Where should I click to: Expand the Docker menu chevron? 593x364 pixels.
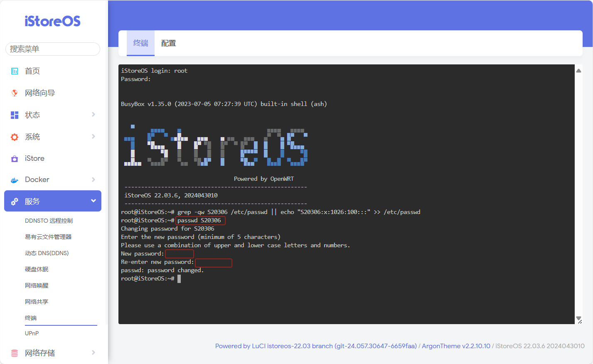pos(93,180)
